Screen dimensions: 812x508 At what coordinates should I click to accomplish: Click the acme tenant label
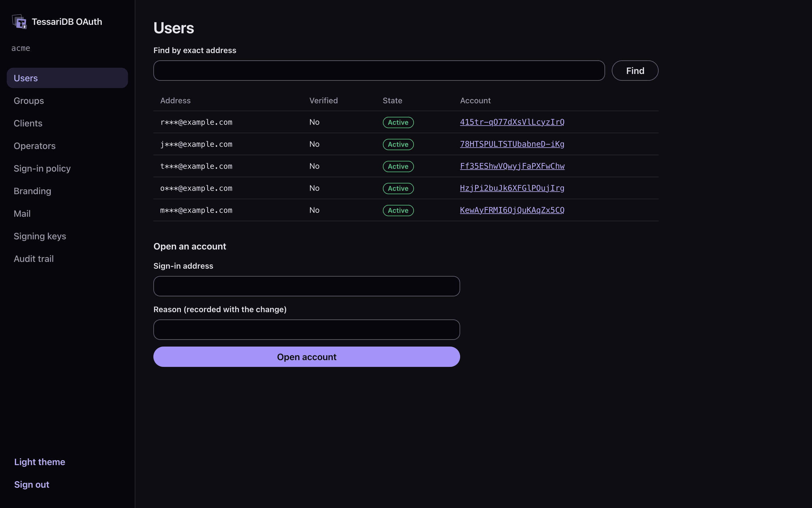point(21,48)
